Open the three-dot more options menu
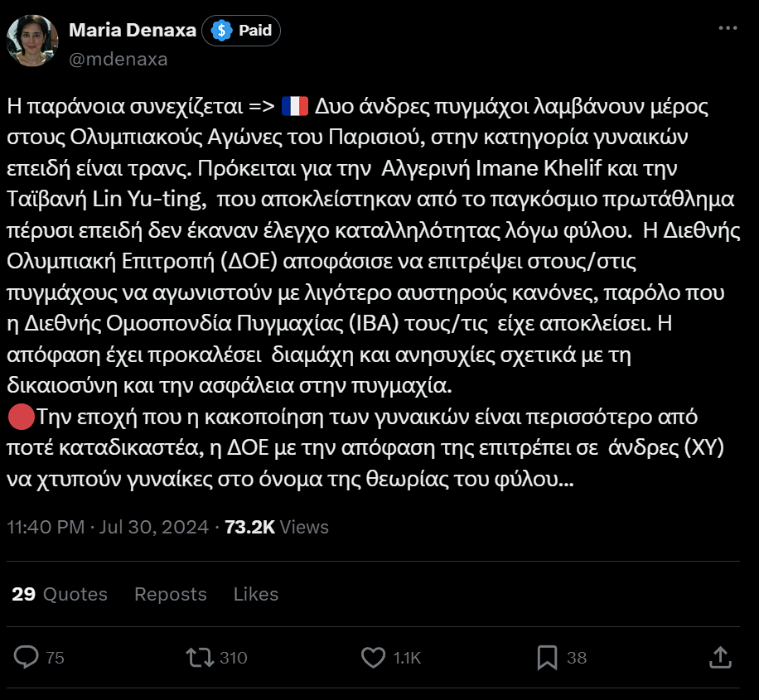Screen dimensions: 759x700 (727, 28)
